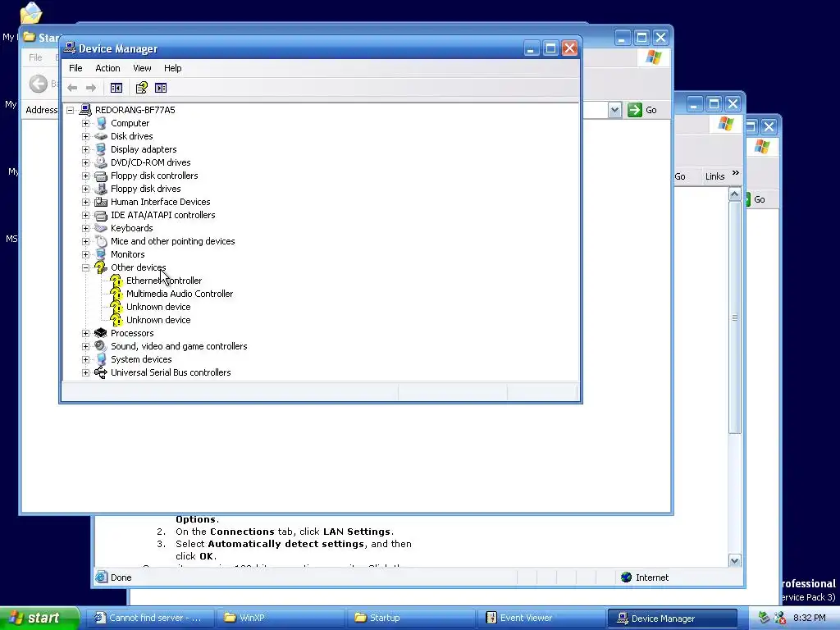Screen dimensions: 840x630
Task: Click the Back button in Startup window
Action: 39,84
